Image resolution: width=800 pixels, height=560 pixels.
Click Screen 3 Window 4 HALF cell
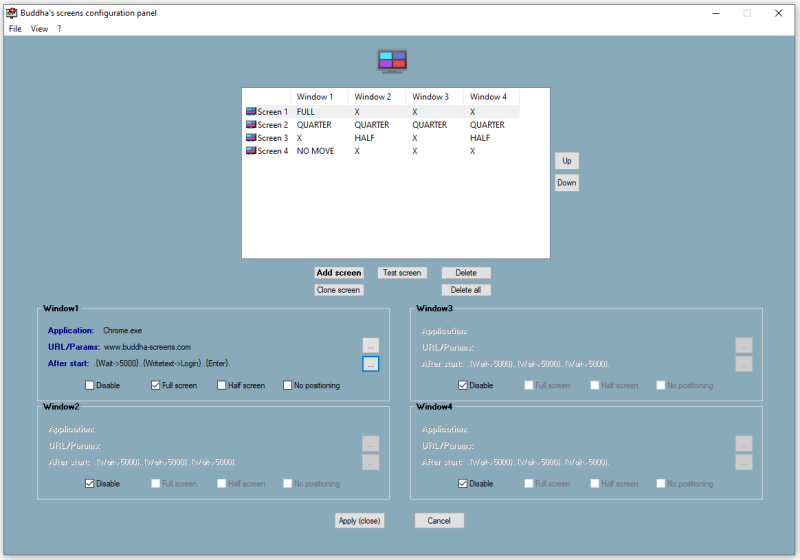tap(480, 138)
